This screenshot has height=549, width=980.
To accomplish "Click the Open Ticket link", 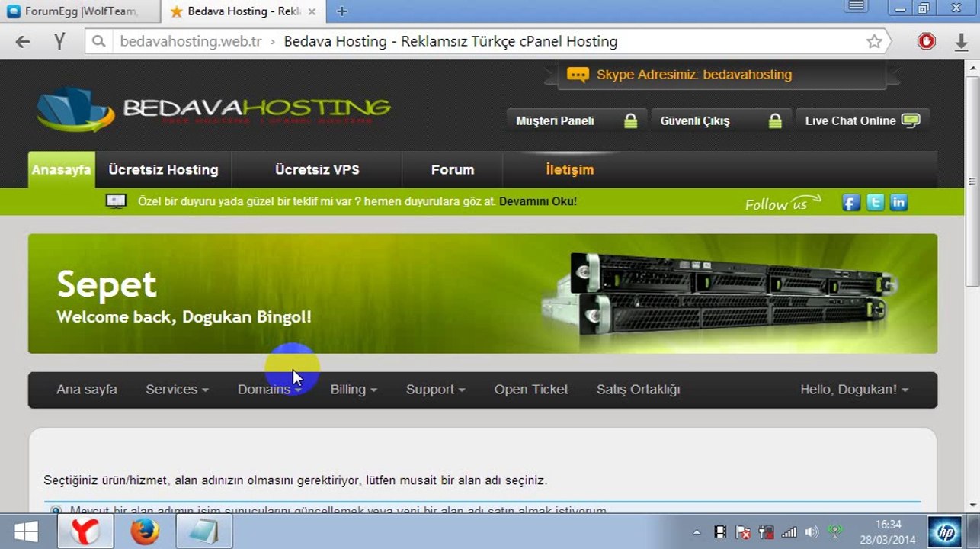I will coord(531,390).
